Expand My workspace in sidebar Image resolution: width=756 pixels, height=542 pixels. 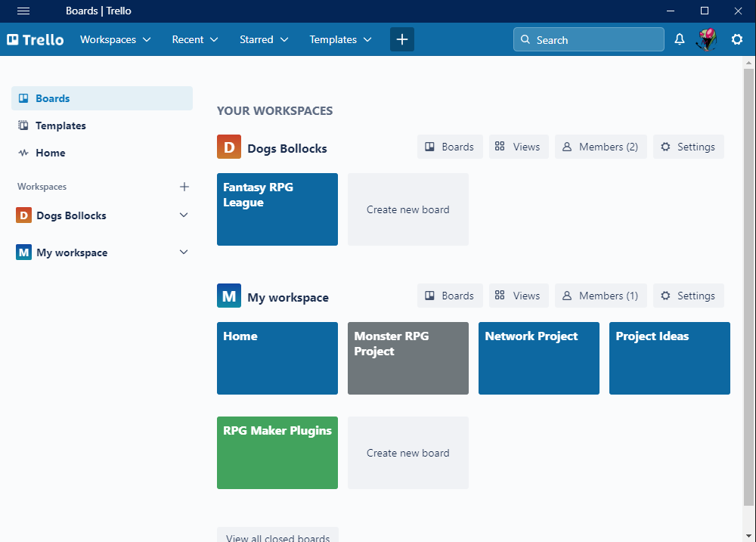point(184,252)
